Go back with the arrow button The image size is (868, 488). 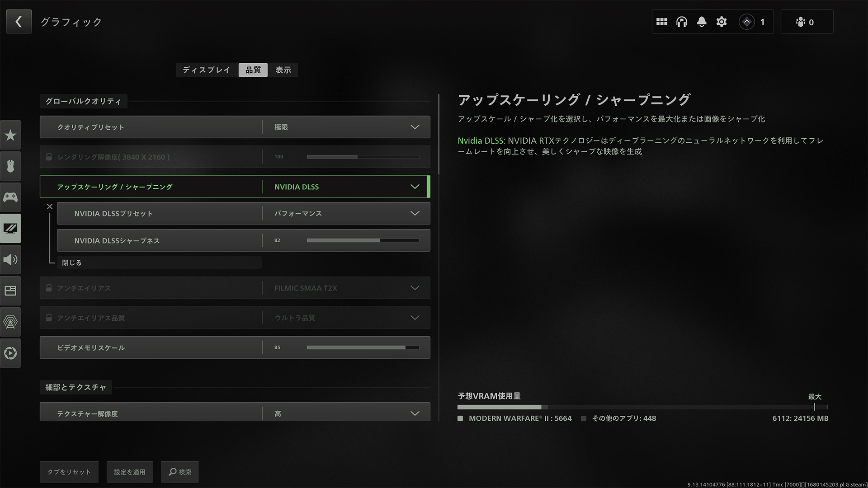click(x=19, y=22)
